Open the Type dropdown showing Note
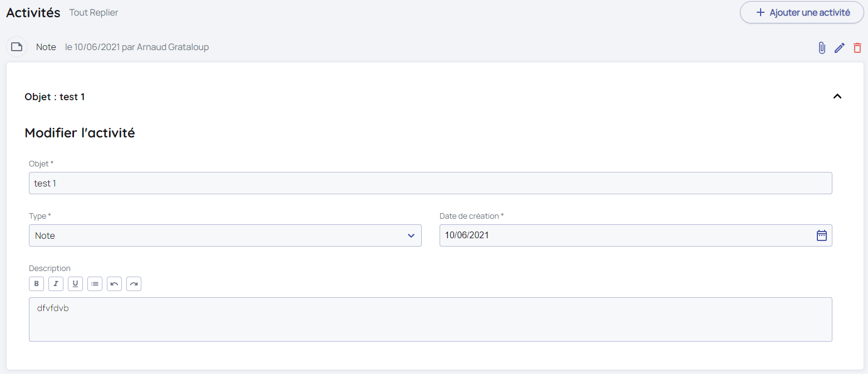The height and width of the screenshot is (374, 868). pos(225,235)
